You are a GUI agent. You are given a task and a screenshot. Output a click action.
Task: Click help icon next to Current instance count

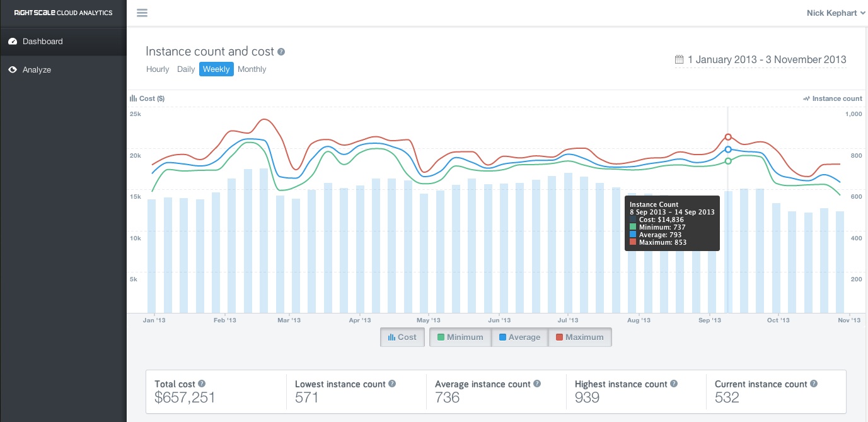[814, 384]
